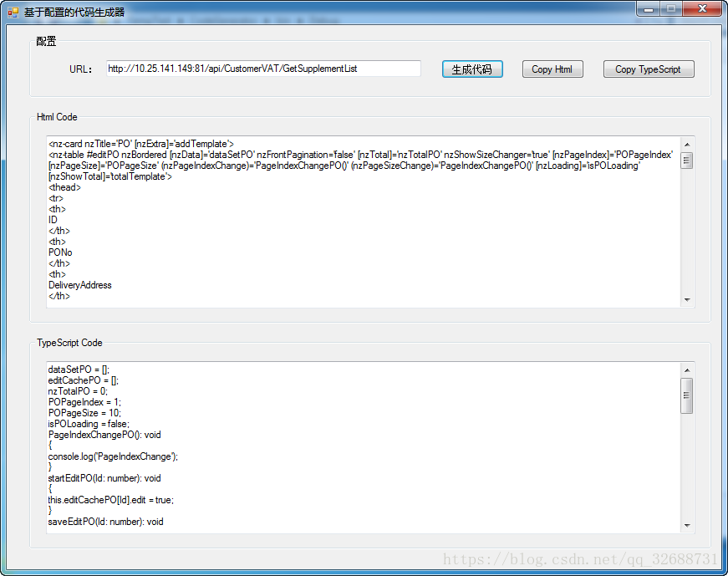
Task: Click the application icon in title bar
Action: 13,12
